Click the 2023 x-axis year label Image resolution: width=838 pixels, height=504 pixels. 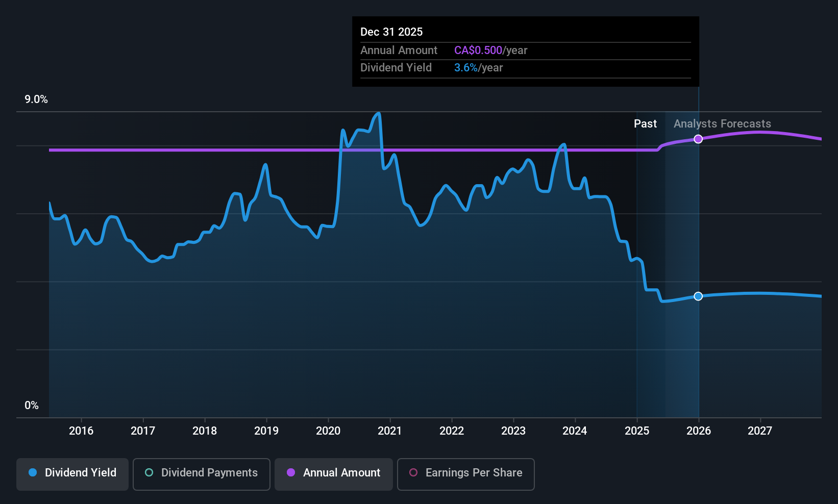[513, 431]
